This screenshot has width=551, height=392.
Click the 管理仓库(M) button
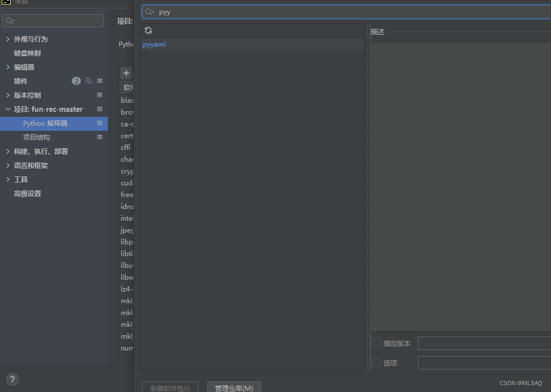click(234, 388)
